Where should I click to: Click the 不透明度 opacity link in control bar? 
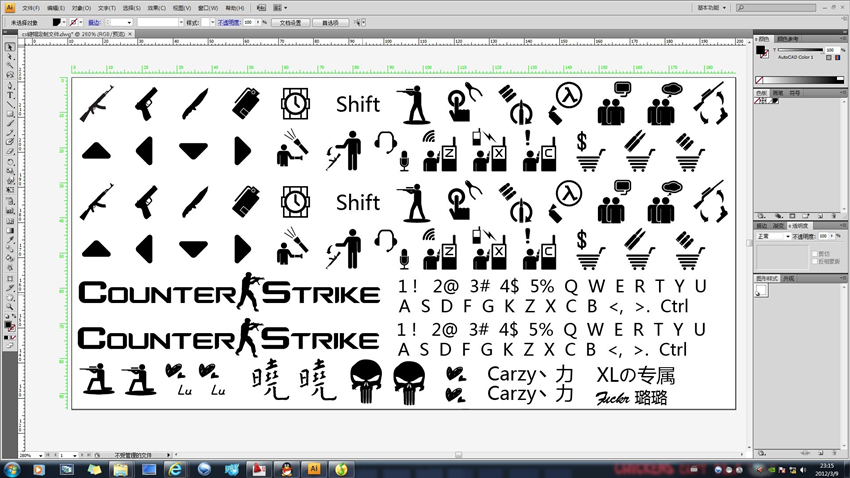pyautogui.click(x=229, y=23)
